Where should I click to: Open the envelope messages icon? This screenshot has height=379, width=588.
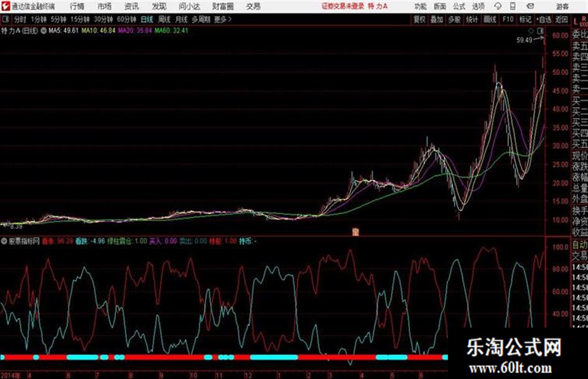(x=530, y=6)
